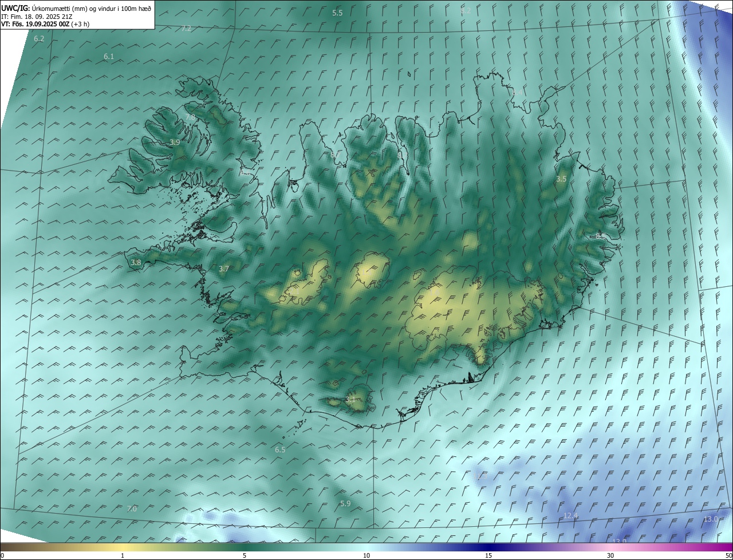Click the 3.7 value label on the map

tap(224, 269)
